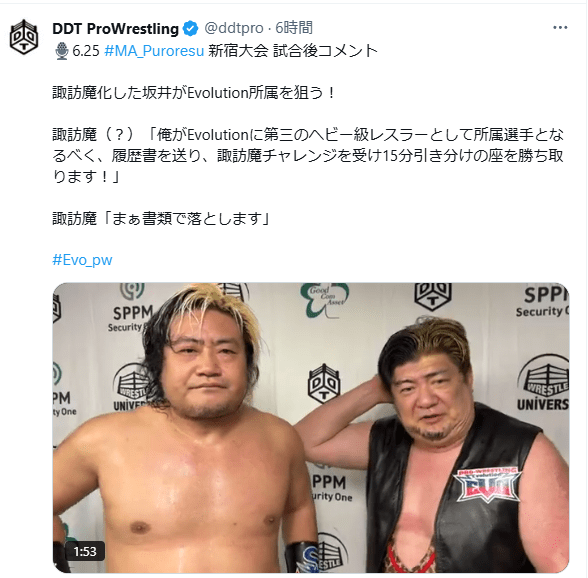
Task: Open the tweet via the 6時間 timestamp
Action: [x=294, y=28]
